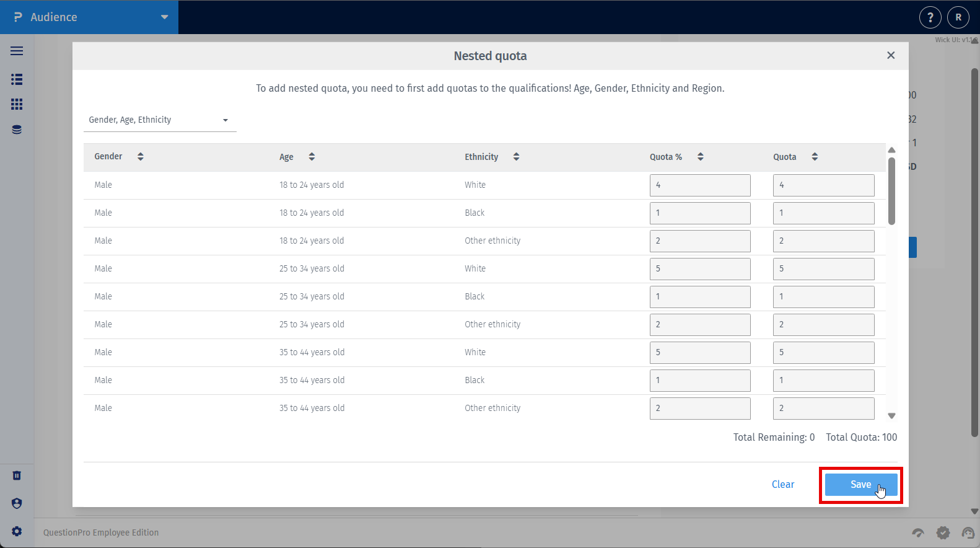Edit Quota for Male 25-34 Other ethnicity
This screenshot has width=980, height=548.
coord(824,325)
